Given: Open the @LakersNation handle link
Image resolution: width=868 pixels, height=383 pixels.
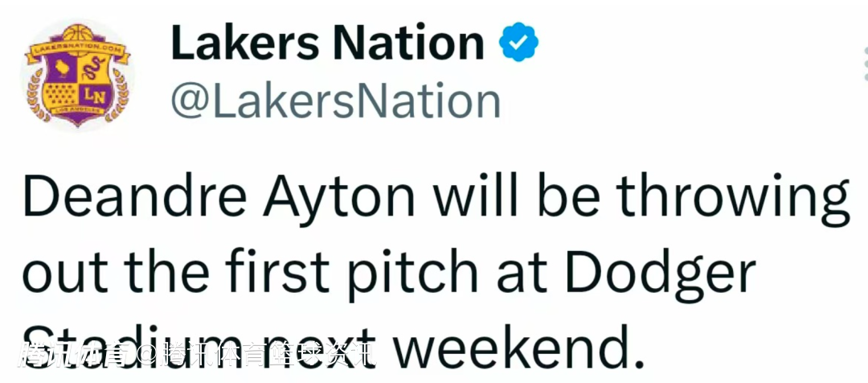Looking at the screenshot, I should [x=335, y=101].
